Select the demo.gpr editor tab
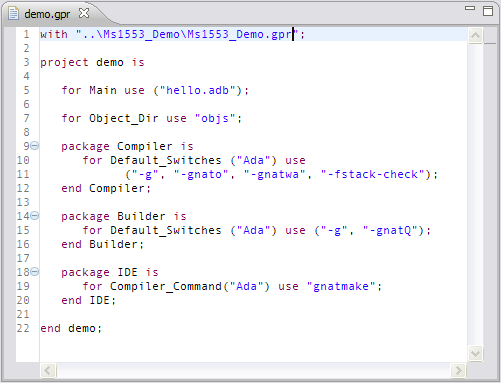 pyautogui.click(x=47, y=14)
